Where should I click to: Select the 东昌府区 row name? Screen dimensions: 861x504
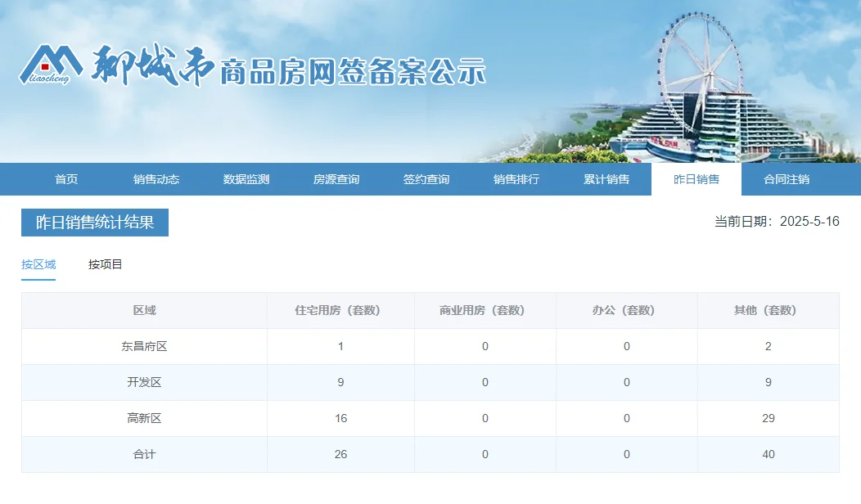point(144,347)
